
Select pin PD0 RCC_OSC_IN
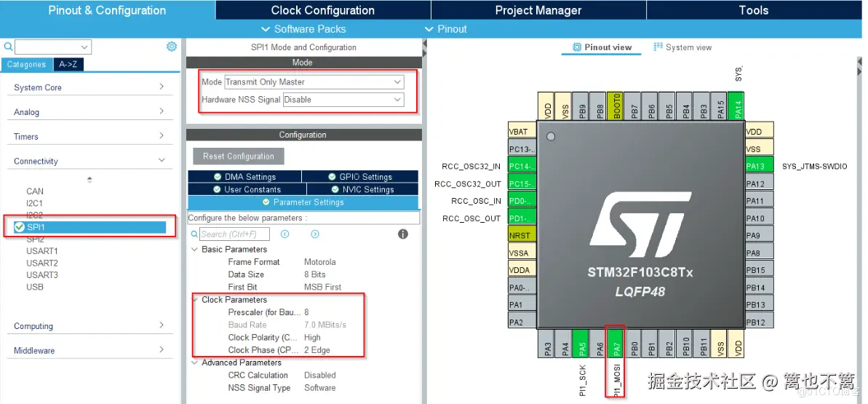coord(522,201)
